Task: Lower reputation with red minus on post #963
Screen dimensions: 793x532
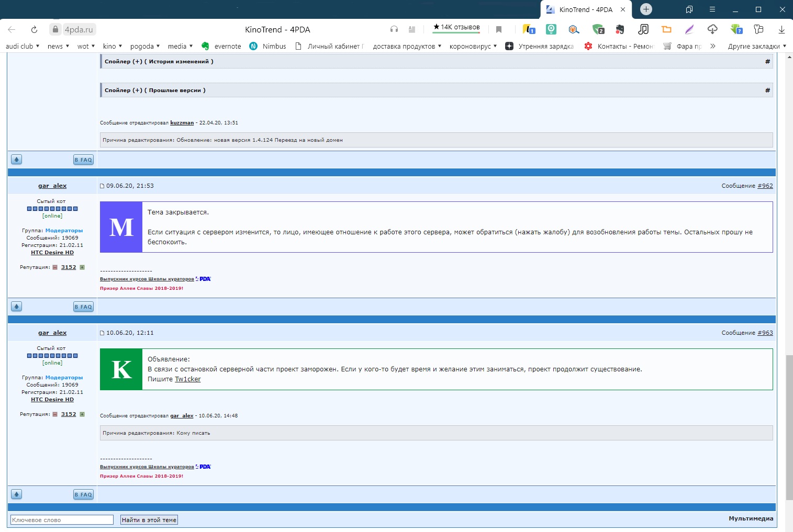Action: tap(55, 414)
